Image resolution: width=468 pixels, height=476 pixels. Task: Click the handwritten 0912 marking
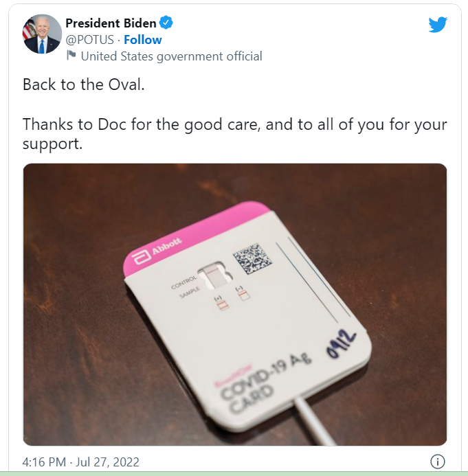(341, 343)
